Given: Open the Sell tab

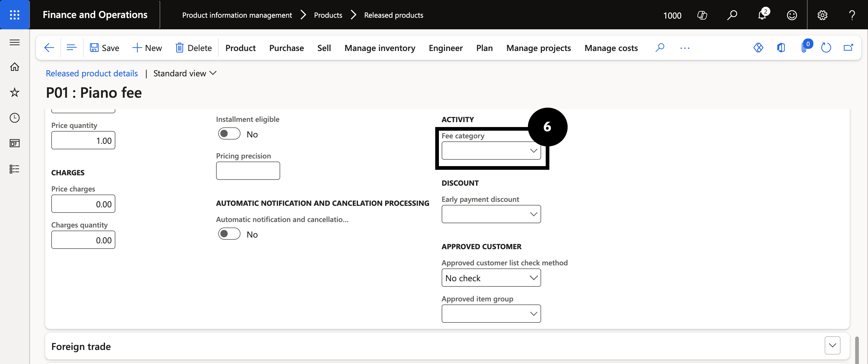Looking at the screenshot, I should click(x=324, y=48).
